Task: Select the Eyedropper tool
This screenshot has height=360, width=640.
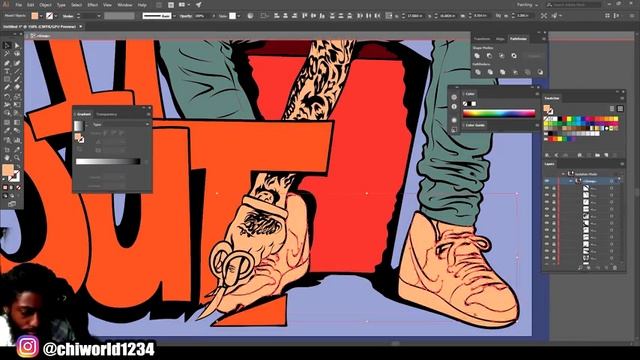Action: (x=7, y=131)
